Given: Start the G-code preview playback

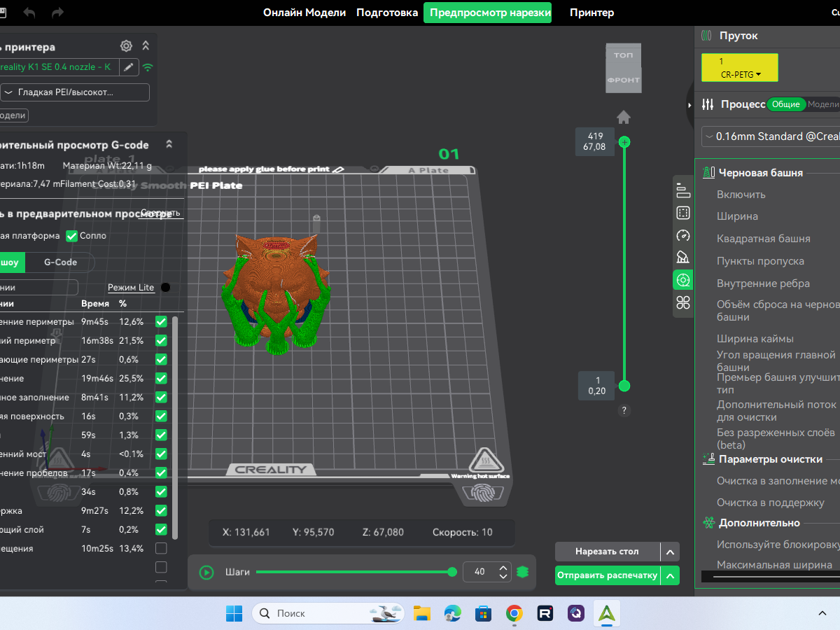Looking at the screenshot, I should pos(206,572).
